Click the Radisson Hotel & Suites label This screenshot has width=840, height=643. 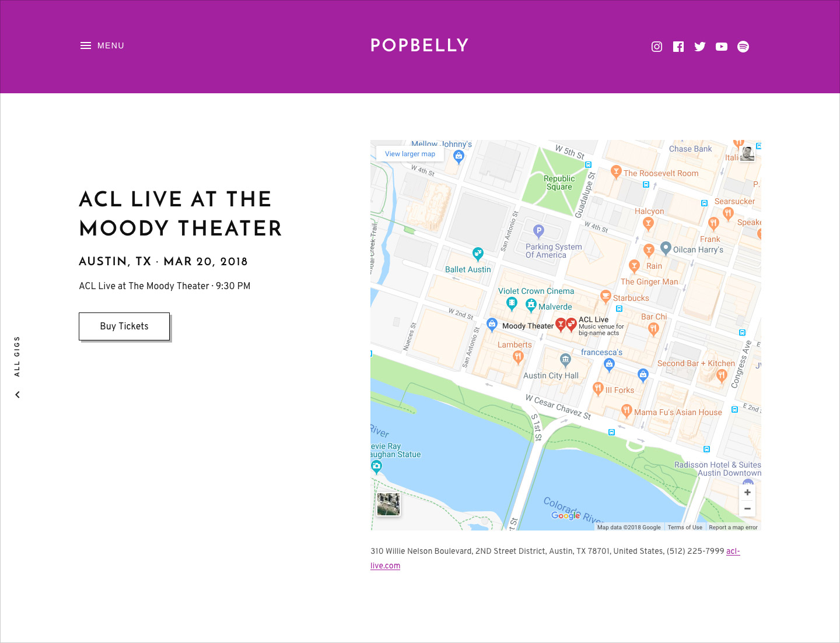[x=717, y=469]
